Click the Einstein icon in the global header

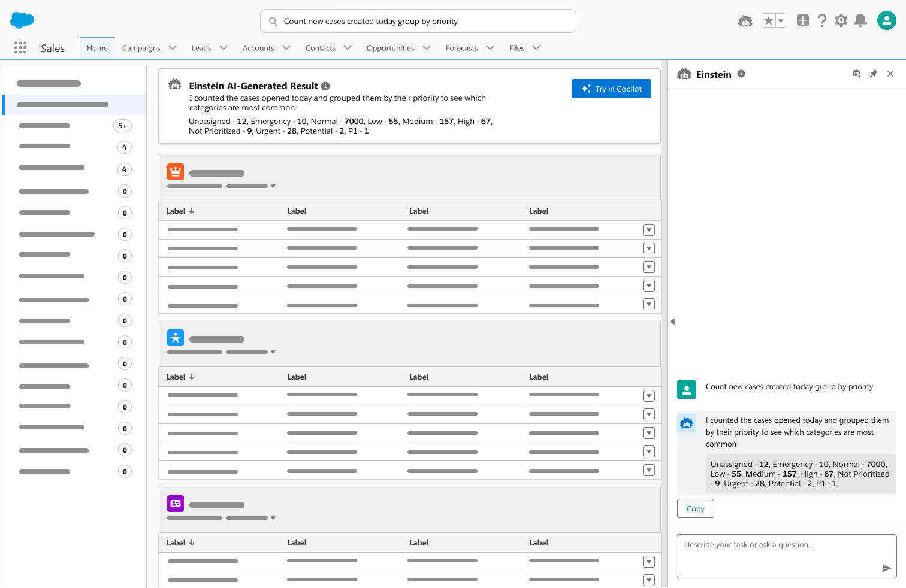coord(745,21)
